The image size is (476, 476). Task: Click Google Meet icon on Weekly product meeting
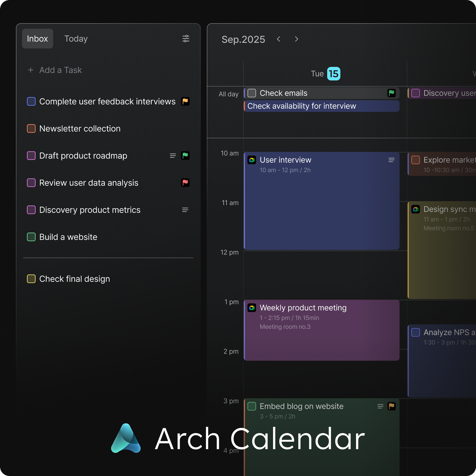pos(252,308)
